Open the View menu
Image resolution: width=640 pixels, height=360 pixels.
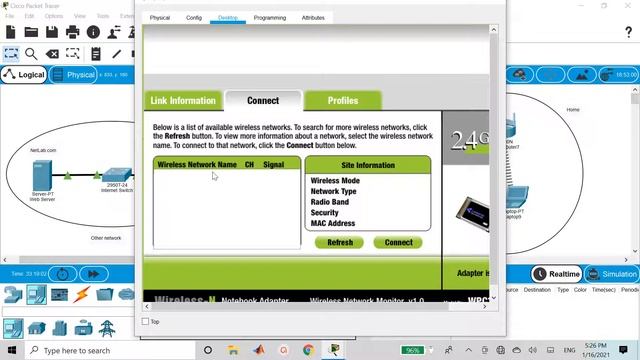click(x=80, y=16)
